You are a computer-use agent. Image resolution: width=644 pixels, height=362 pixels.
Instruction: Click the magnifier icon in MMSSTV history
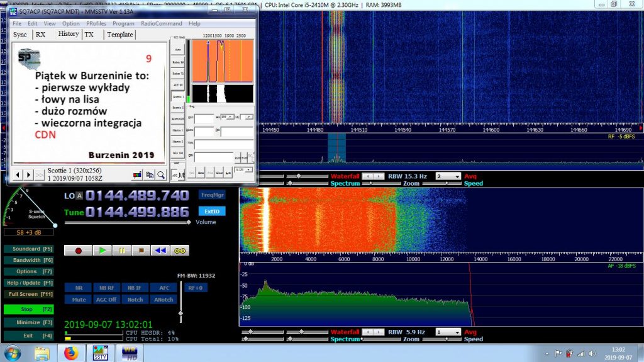click(161, 175)
